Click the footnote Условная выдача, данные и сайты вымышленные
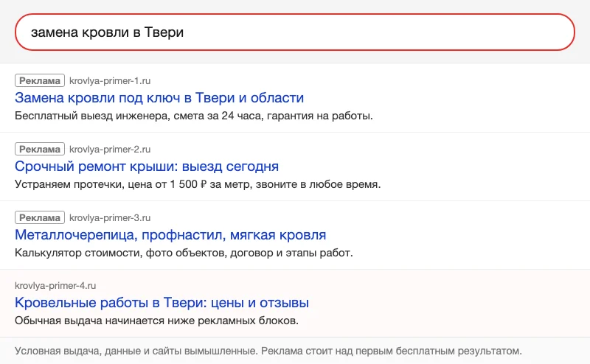590x364 pixels. pyautogui.click(x=268, y=351)
